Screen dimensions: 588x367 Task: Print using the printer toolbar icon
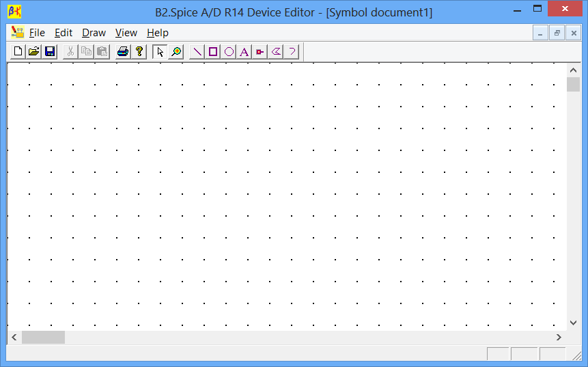(123, 51)
